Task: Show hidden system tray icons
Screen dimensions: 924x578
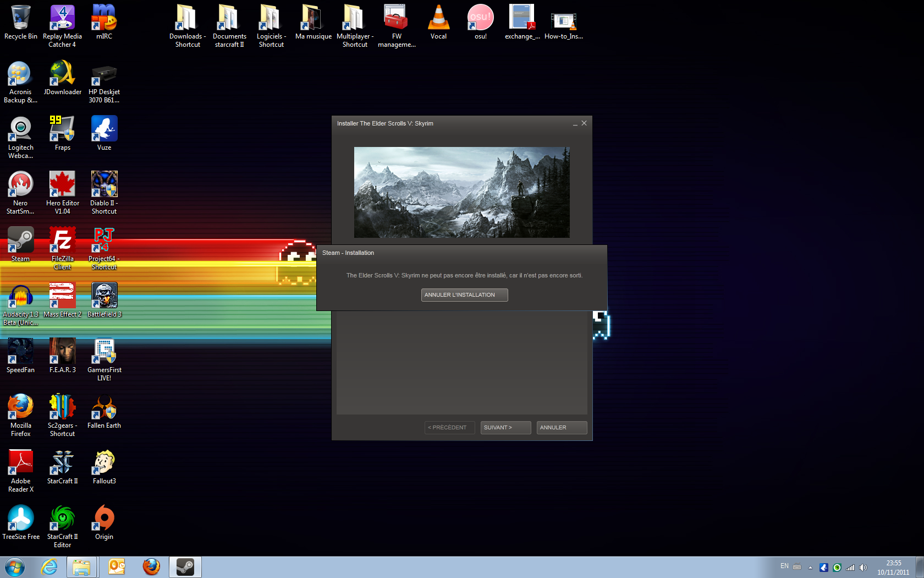Action: 810,568
